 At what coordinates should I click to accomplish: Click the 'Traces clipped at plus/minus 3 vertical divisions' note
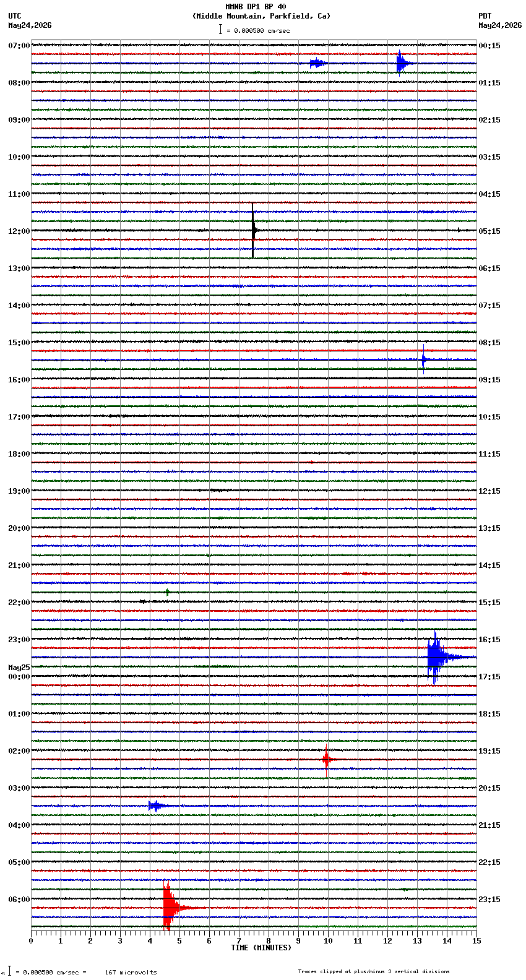coord(374,971)
